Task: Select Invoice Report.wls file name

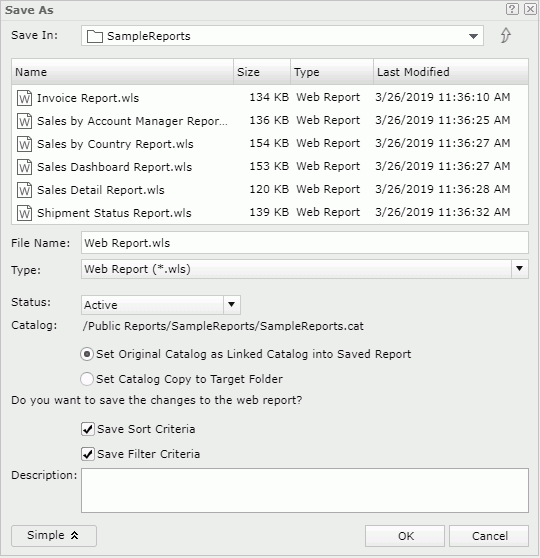Action: (x=88, y=98)
